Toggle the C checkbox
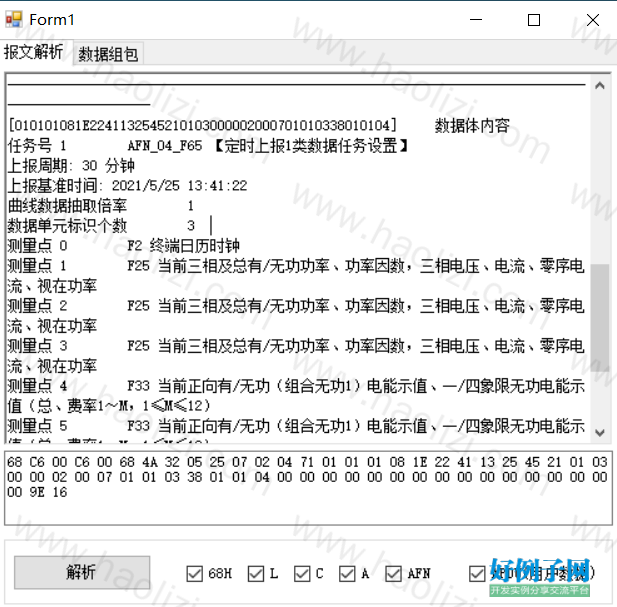The width and height of the screenshot is (617, 607). point(302,574)
